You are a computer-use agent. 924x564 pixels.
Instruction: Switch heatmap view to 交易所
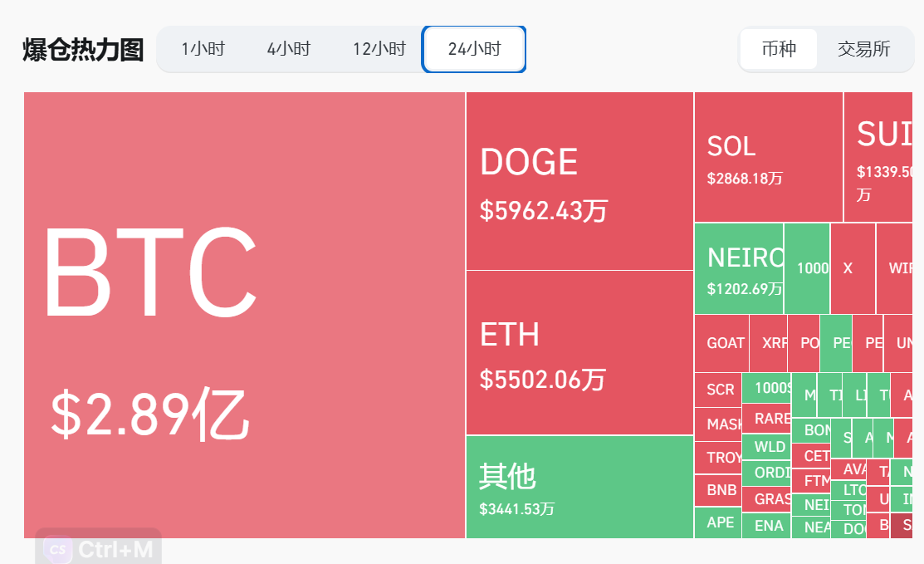pos(863,49)
